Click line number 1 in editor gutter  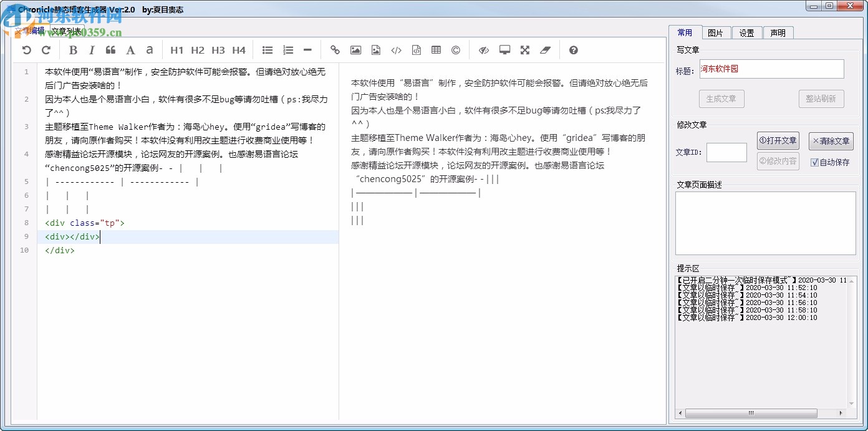click(27, 72)
